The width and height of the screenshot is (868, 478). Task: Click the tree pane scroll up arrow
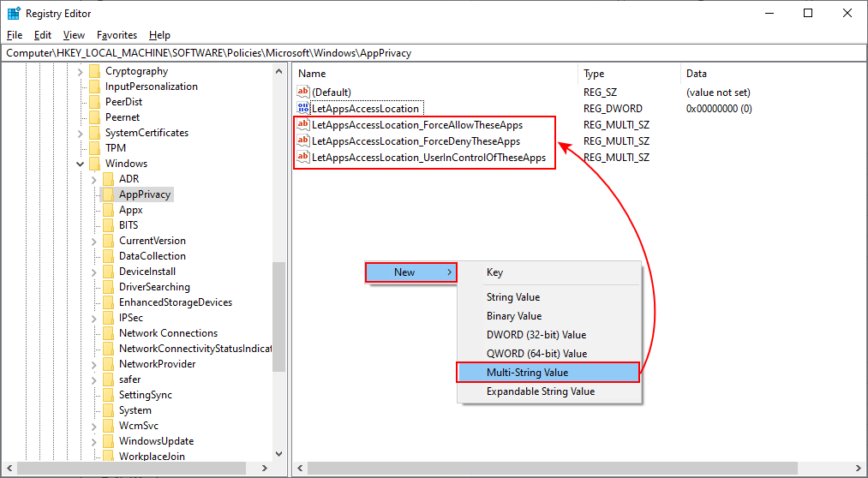[279, 70]
